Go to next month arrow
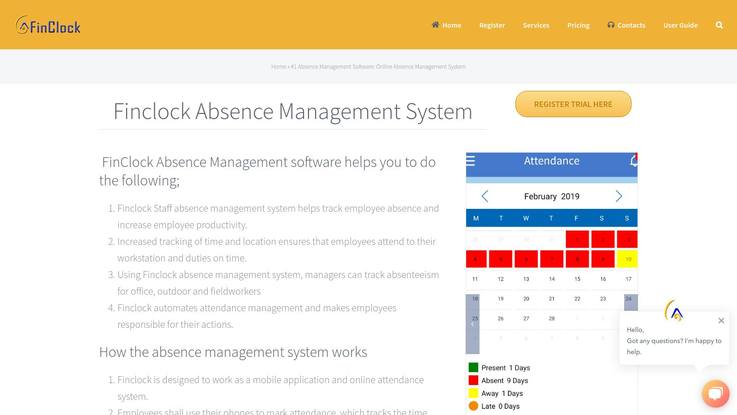Screen dimensions: 737x415 [x=619, y=196]
